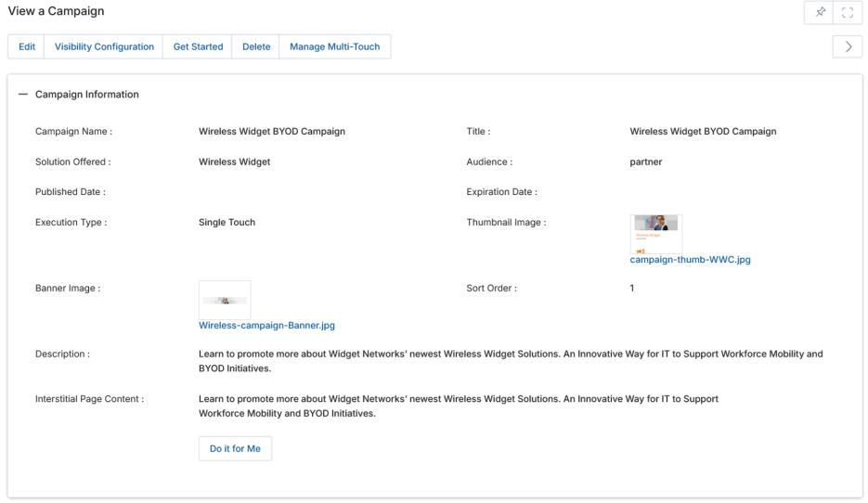This screenshot has width=868, height=503.
Task: Open Visibility Configuration
Action: [x=104, y=47]
